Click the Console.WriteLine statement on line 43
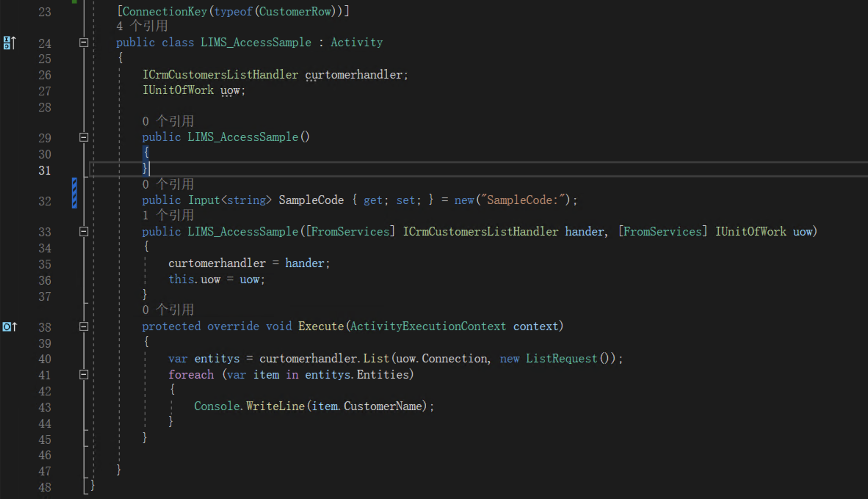This screenshot has height=499, width=868. click(313, 406)
